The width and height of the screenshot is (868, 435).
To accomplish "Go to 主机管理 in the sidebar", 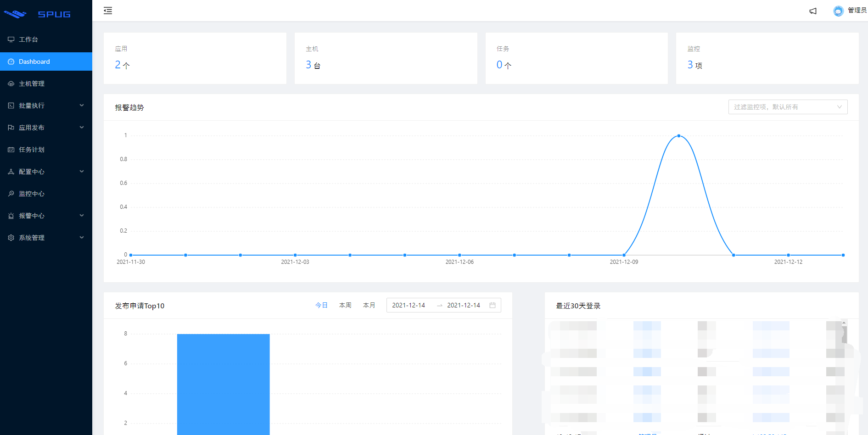I will click(x=46, y=84).
